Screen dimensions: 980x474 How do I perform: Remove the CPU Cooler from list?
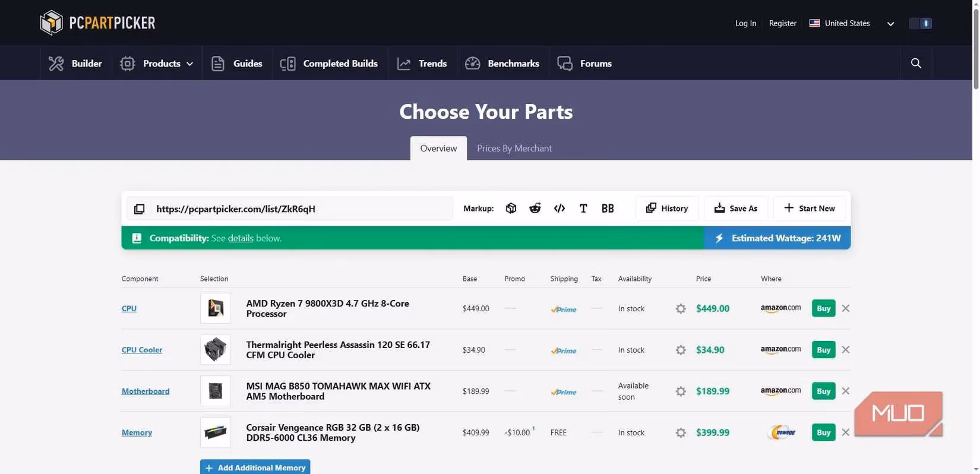click(846, 350)
